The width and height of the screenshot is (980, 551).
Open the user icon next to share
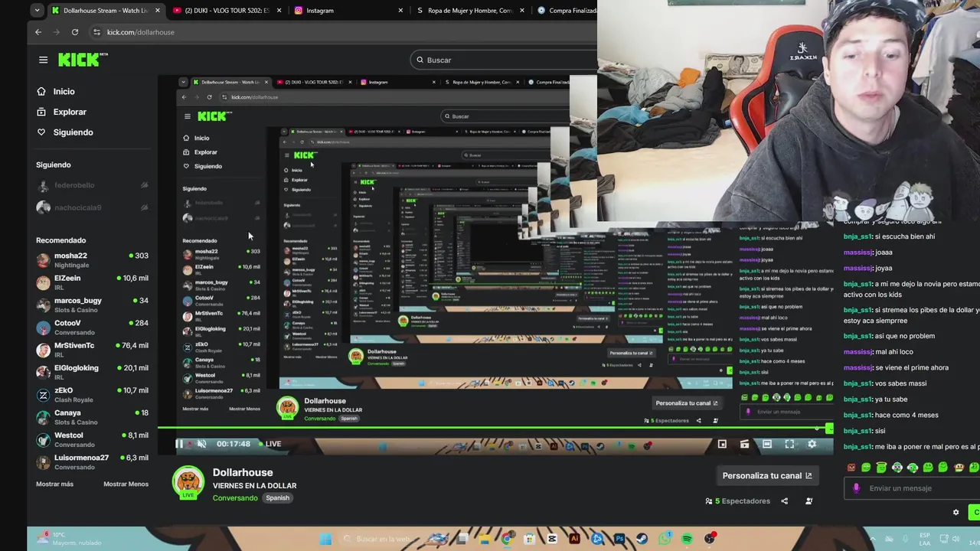coord(809,501)
